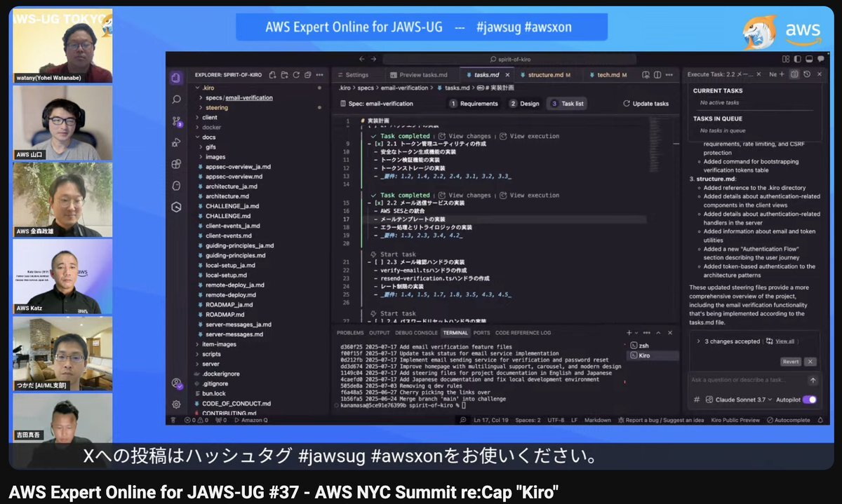The width and height of the screenshot is (842, 504).
Task: Add new terminal with plus icon
Action: pos(629,332)
